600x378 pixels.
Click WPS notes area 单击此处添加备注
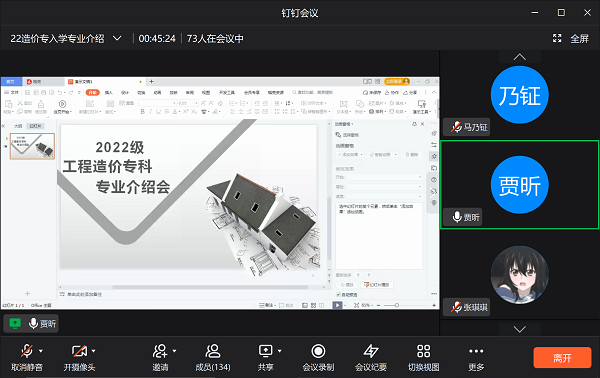coord(85,295)
